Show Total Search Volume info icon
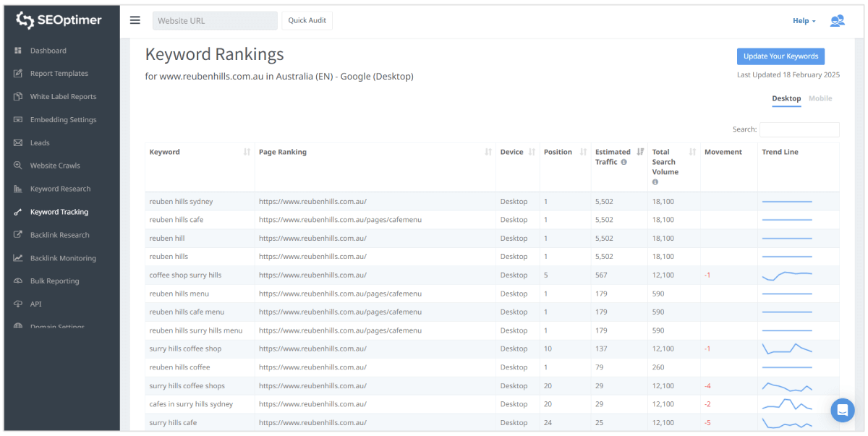This screenshot has width=868, height=436. [x=655, y=182]
